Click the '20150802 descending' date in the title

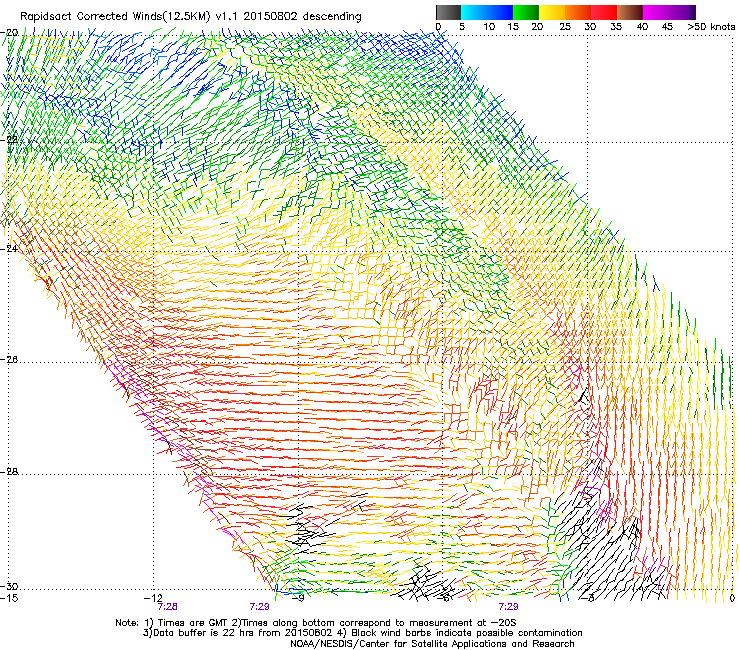[302, 16]
